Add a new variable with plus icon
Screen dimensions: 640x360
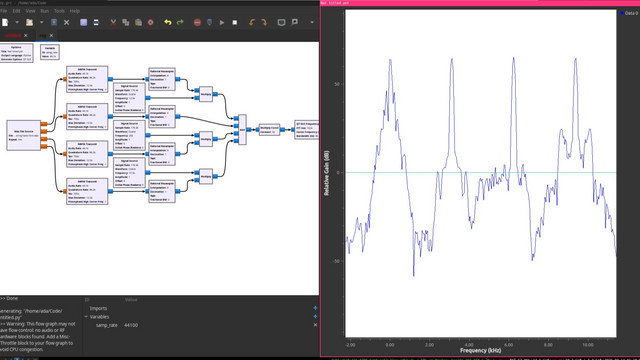tap(315, 317)
